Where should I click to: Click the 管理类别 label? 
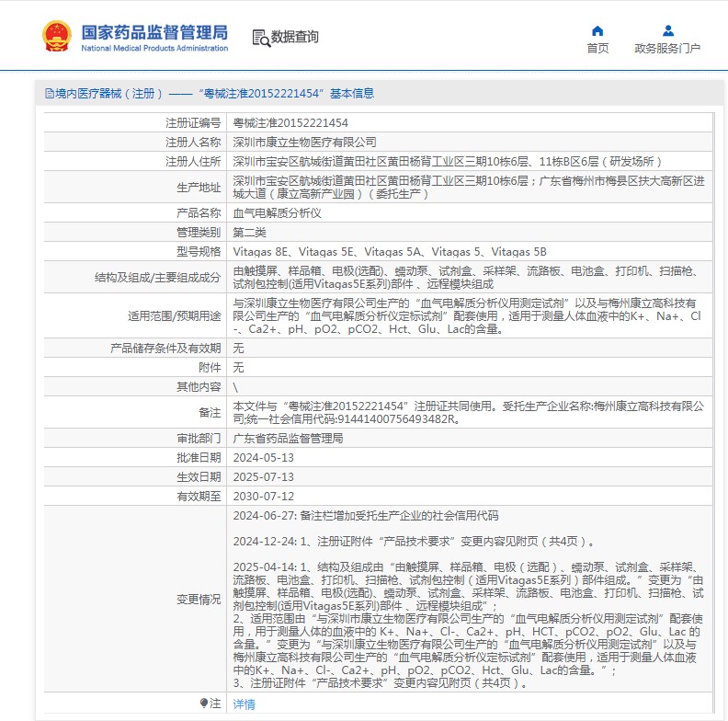coord(199,233)
